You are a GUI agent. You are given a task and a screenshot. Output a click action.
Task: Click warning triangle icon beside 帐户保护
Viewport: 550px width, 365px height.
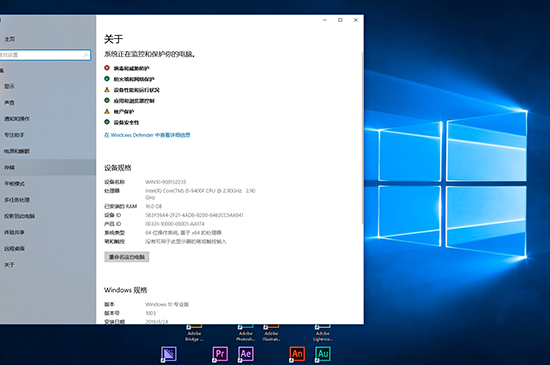(x=107, y=111)
